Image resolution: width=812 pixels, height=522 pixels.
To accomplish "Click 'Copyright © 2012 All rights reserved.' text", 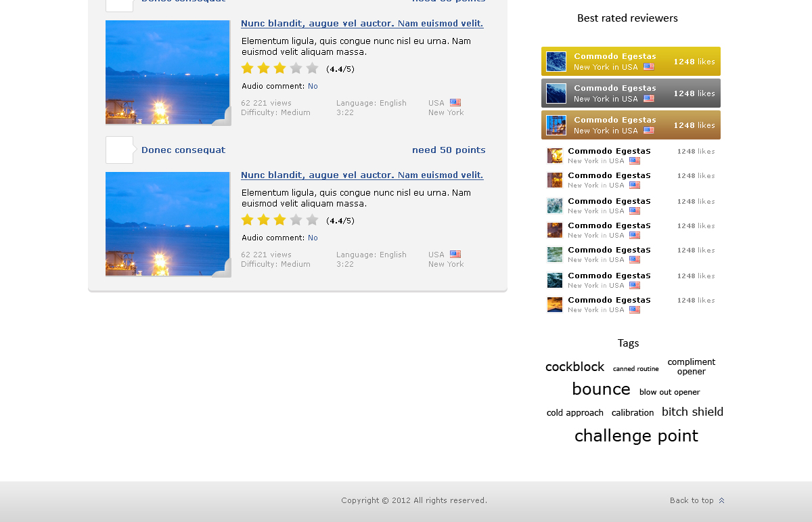I will coord(414,501).
